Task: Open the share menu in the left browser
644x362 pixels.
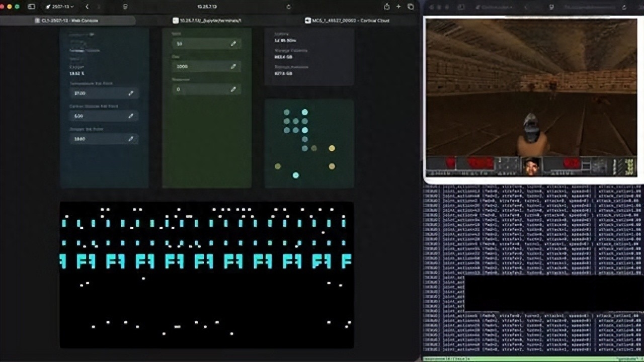Action: [386, 7]
